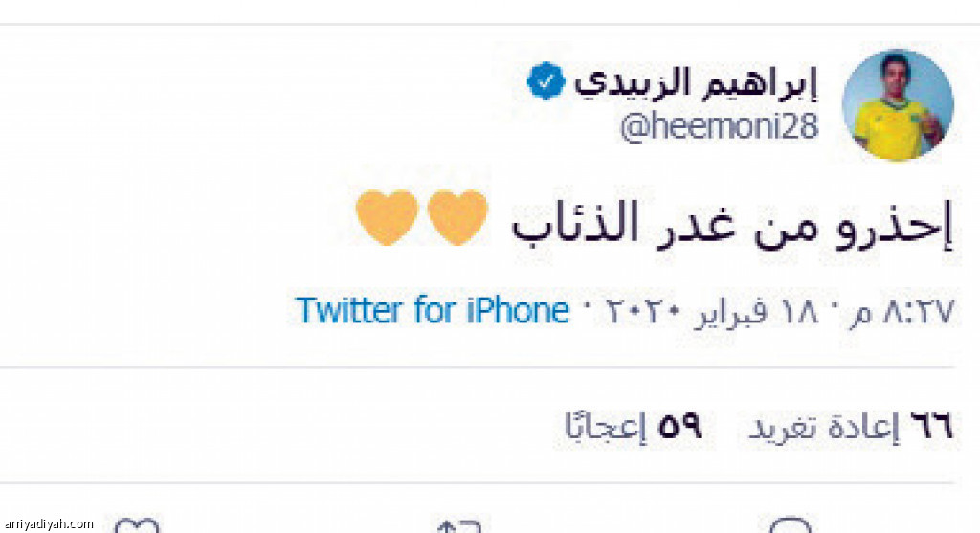Open the إعجابًا likes list label
This screenshot has width=980, height=533.
605,428
